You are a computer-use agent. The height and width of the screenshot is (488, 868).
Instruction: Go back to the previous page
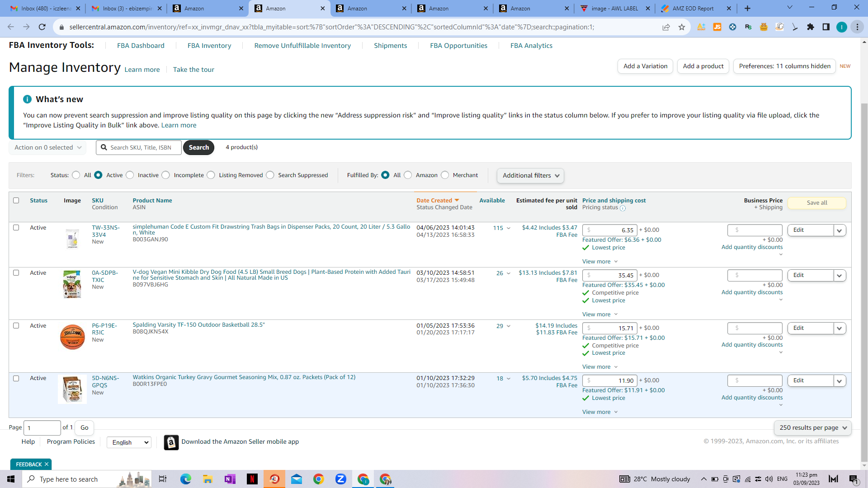11,27
